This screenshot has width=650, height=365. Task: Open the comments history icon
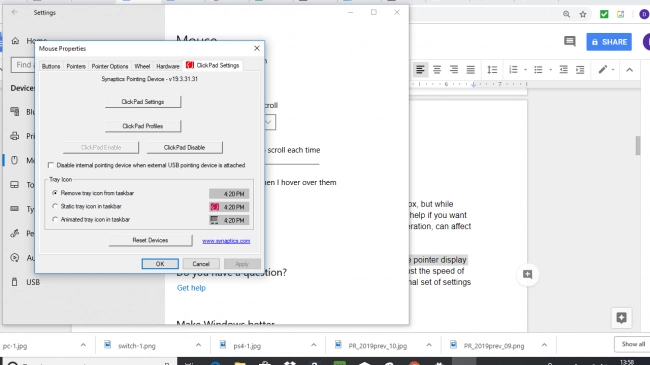click(x=570, y=41)
